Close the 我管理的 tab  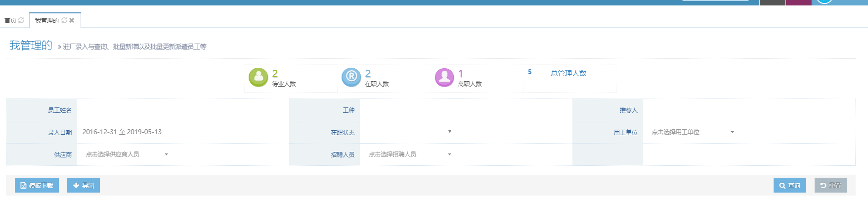72,20
